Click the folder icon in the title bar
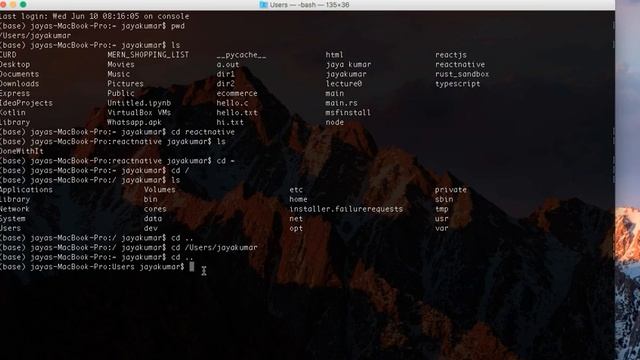The width and height of the screenshot is (640, 360). coord(263,5)
